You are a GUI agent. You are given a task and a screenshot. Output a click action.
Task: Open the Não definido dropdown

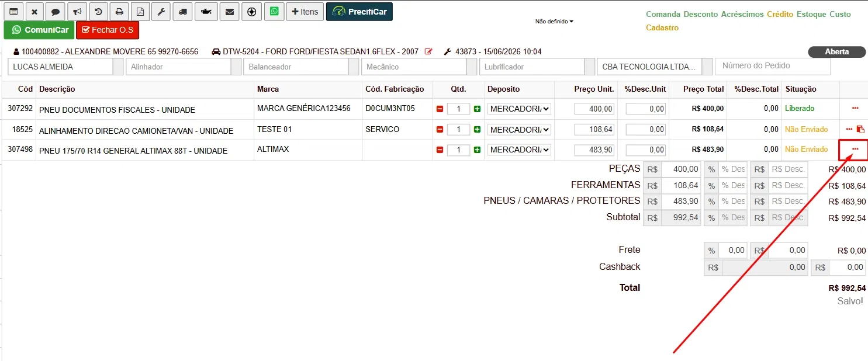554,22
